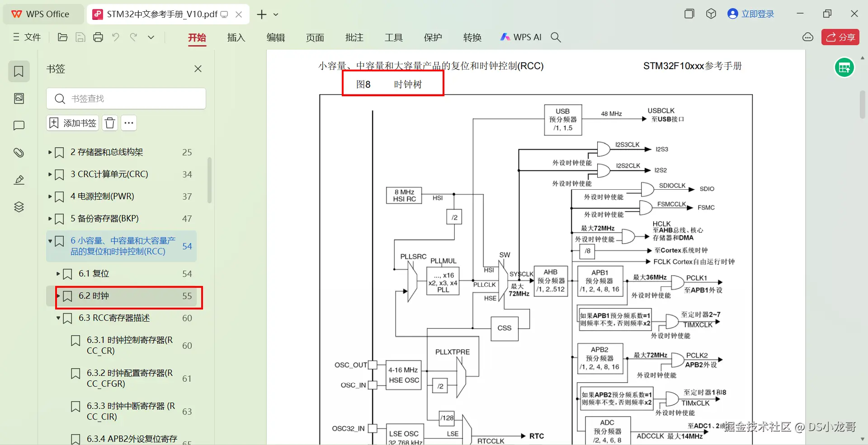The width and height of the screenshot is (868, 445).
Task: Switch to the 工具 ribbon tab
Action: click(394, 37)
